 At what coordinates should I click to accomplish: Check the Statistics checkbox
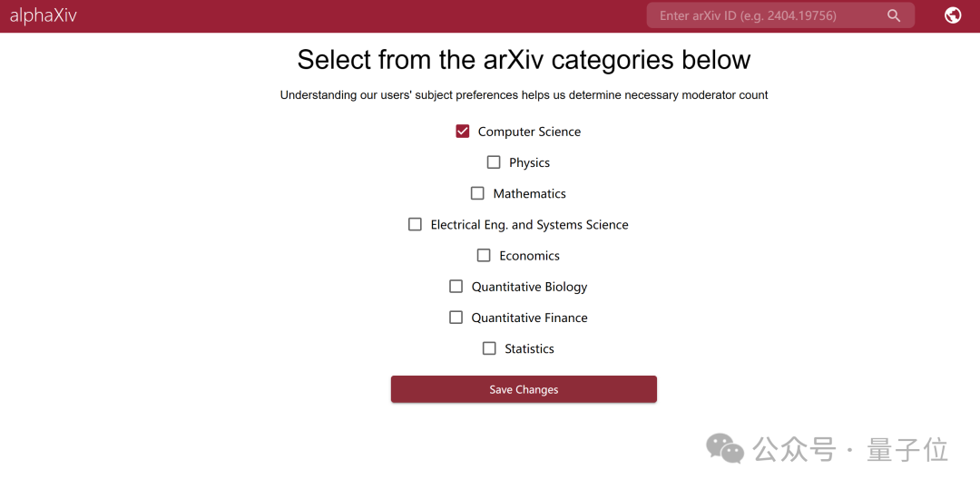coord(489,348)
